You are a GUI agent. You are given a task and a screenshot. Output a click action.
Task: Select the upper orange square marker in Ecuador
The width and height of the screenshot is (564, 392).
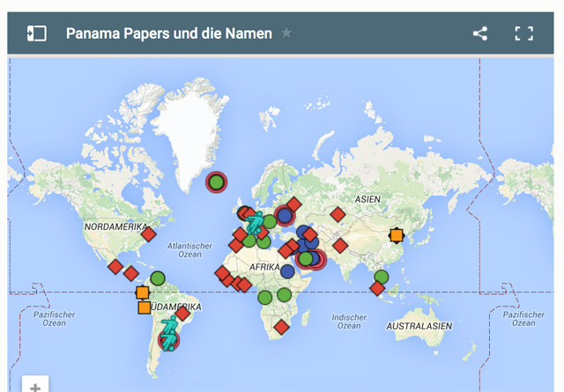(x=143, y=292)
